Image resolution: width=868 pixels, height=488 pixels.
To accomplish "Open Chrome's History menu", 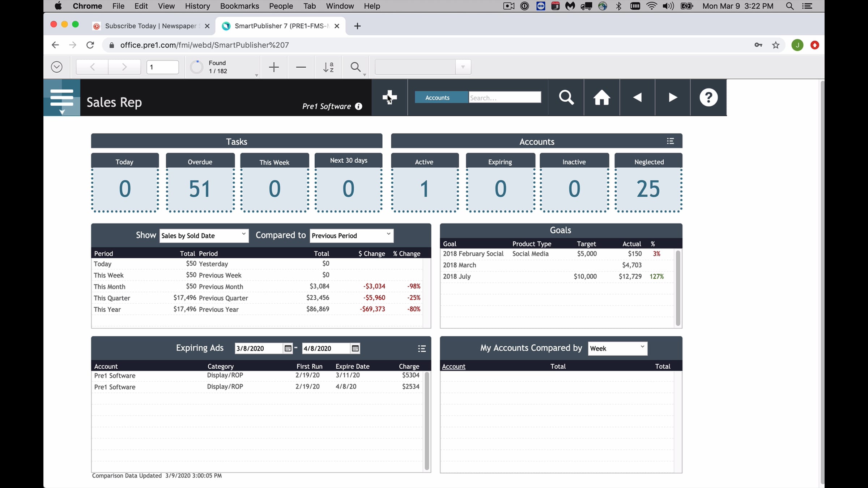I will [197, 6].
